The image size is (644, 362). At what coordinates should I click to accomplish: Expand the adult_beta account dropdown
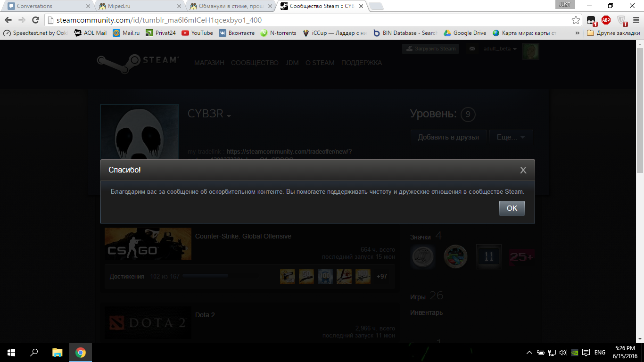click(x=500, y=49)
